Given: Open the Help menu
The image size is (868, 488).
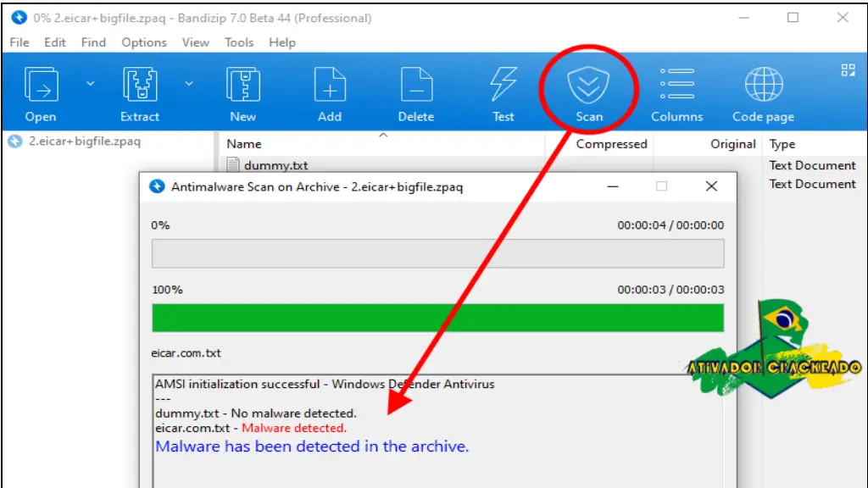Looking at the screenshot, I should pos(281,42).
